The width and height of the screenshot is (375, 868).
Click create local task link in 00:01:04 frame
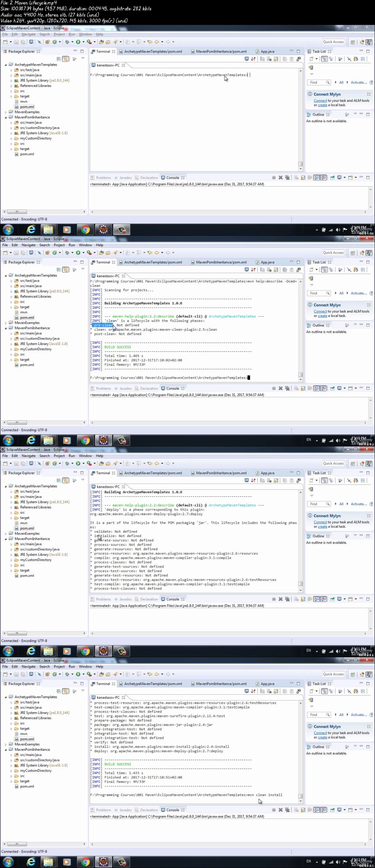click(x=323, y=105)
